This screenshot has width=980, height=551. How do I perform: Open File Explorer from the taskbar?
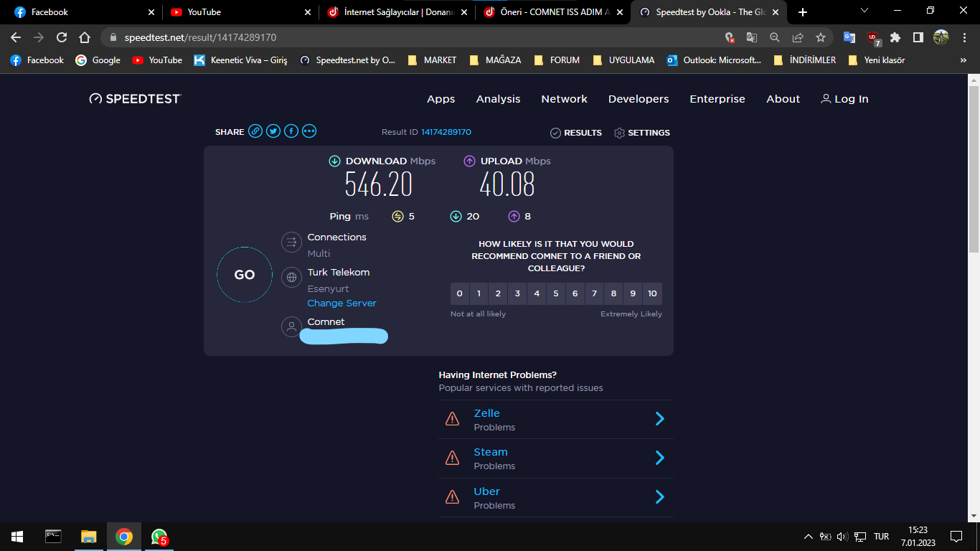(x=88, y=537)
